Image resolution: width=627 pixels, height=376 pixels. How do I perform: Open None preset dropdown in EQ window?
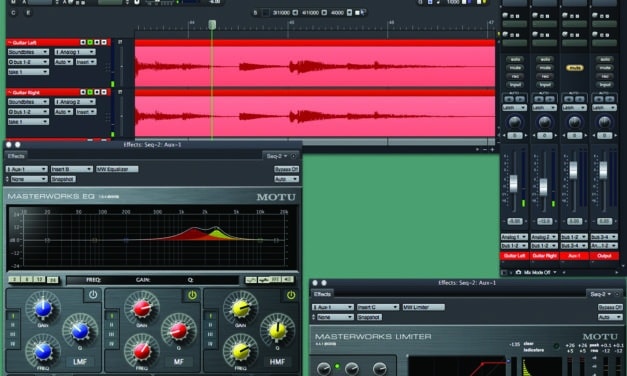point(29,179)
